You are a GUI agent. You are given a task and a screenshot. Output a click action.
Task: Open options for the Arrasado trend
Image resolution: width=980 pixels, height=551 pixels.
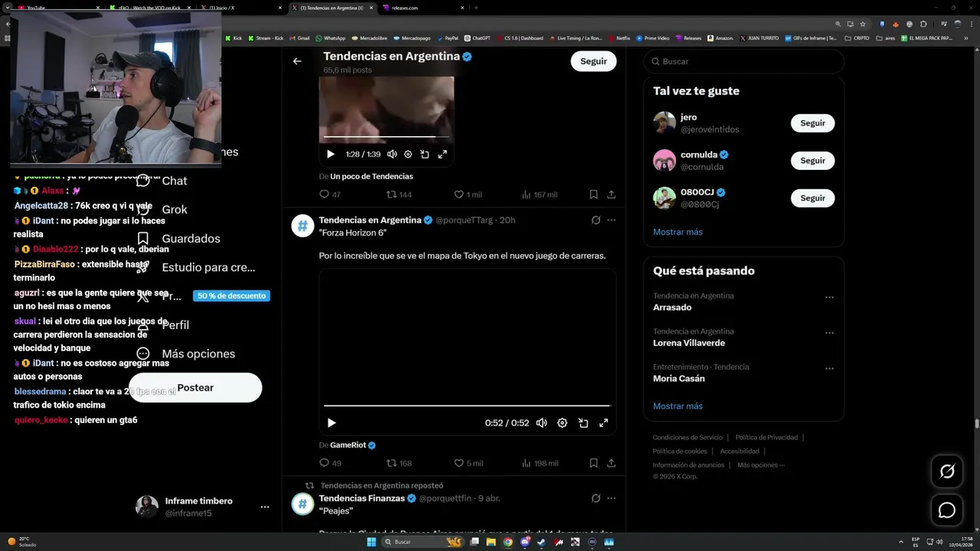pos(829,297)
